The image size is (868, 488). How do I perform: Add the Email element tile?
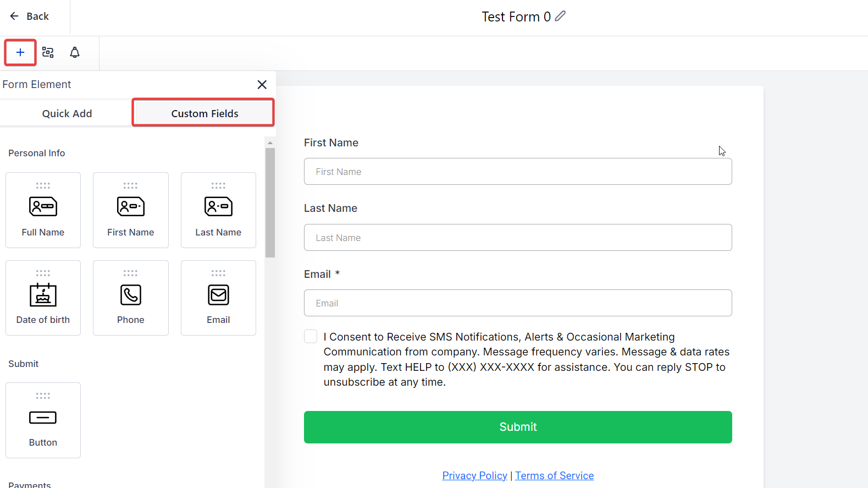[218, 298]
